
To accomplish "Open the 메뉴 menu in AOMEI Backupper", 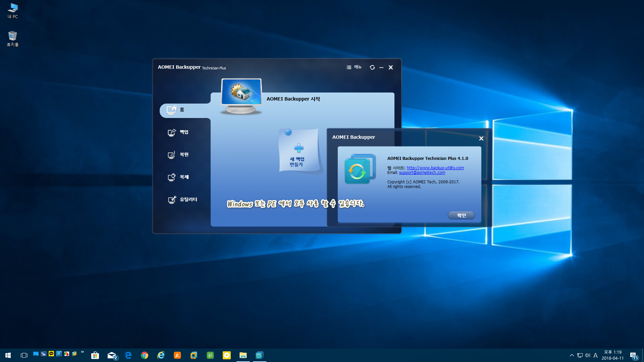I will click(x=354, y=67).
